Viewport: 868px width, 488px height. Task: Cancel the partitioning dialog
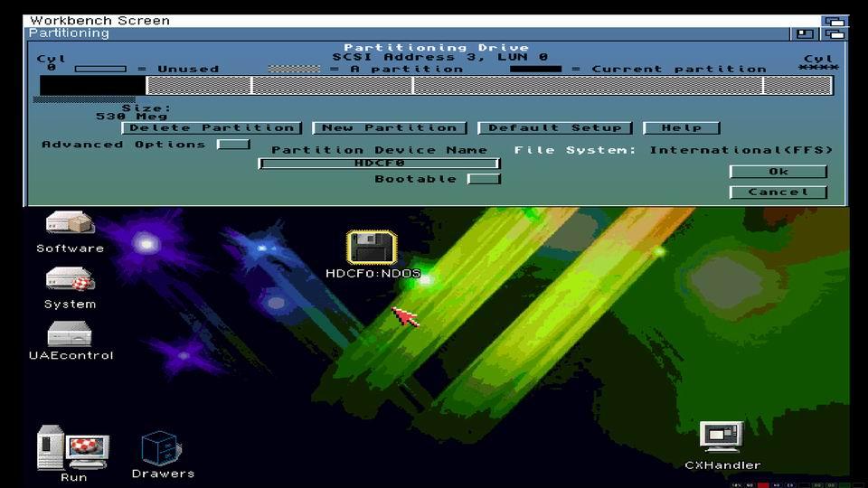click(778, 192)
